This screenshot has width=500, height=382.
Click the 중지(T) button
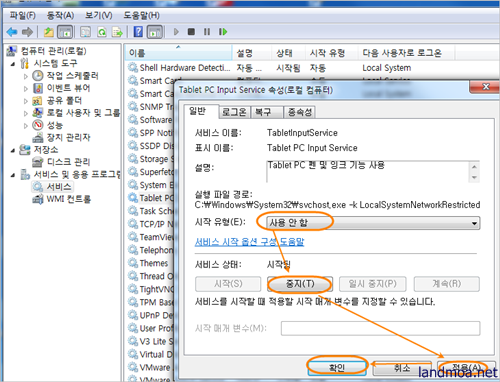coord(300,284)
